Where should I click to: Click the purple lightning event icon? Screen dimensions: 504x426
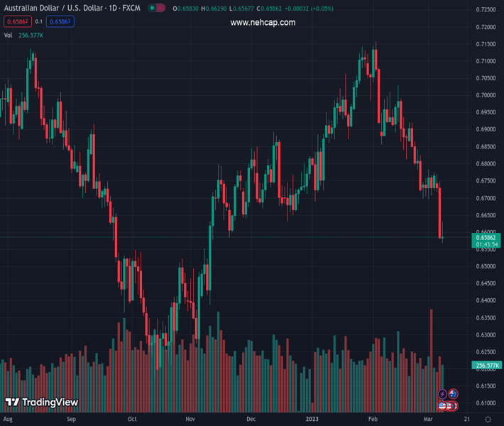click(443, 394)
